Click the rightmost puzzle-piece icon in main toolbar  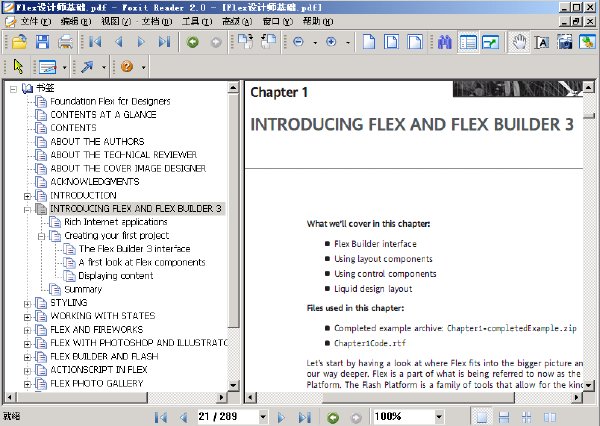click(587, 42)
